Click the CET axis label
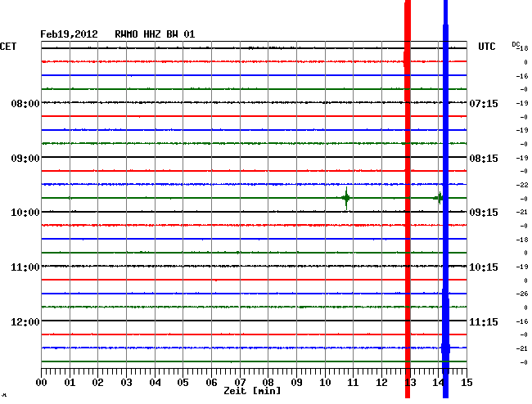Image resolution: width=532 pixels, height=404 pixels. (x=8, y=47)
